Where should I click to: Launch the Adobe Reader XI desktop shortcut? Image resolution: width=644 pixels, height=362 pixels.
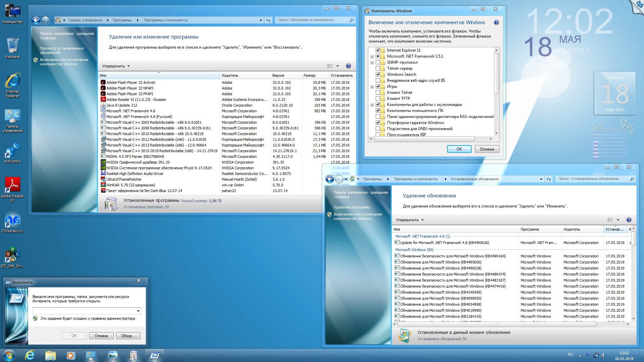coord(12,189)
